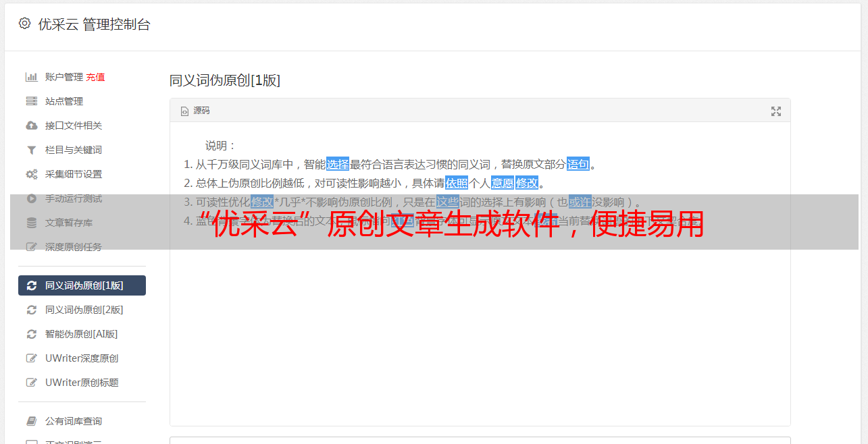868x444 pixels.
Task: Select the 同义词伪原创[1版] menu item
Action: [82, 285]
